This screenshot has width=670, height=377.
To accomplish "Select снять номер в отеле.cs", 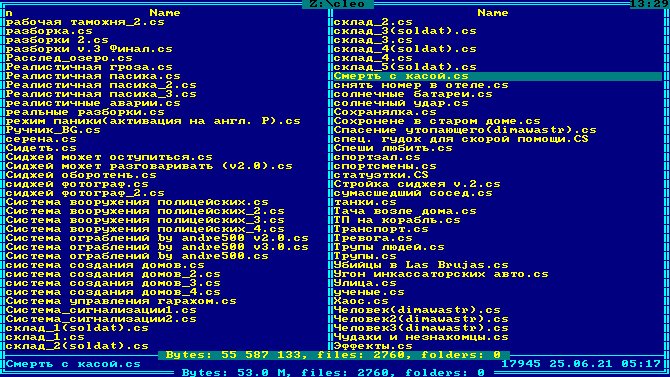I will 421,85.
